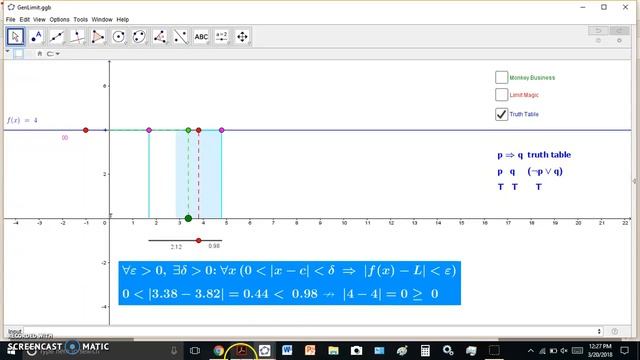This screenshot has height=360, width=640.
Task: Click the large green point on the x-axis
Action: (x=188, y=218)
